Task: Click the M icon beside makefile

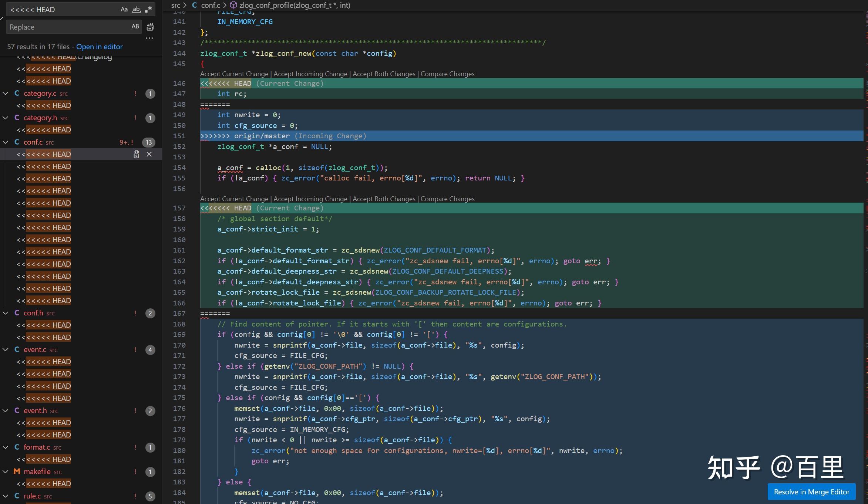Action: pos(17,471)
